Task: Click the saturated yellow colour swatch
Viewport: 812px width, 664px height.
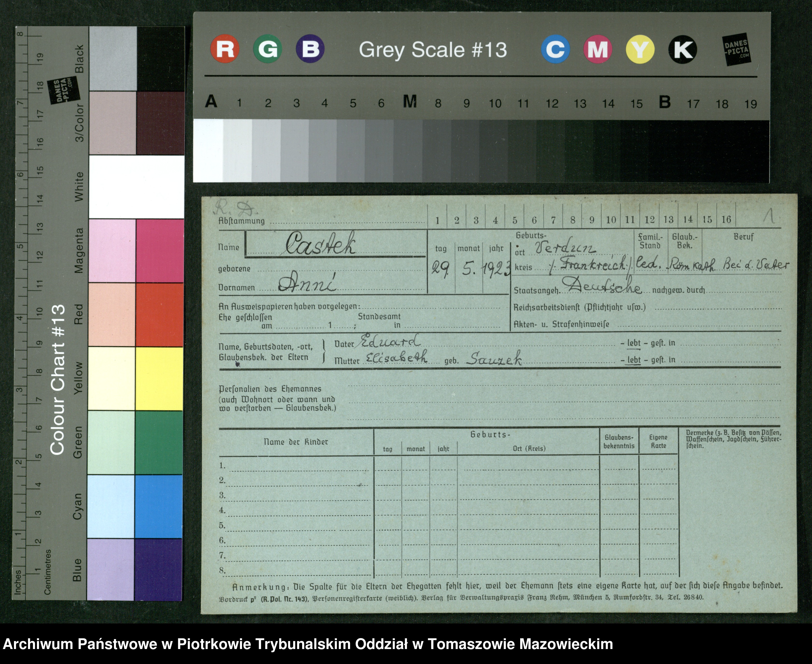Action: 159,379
